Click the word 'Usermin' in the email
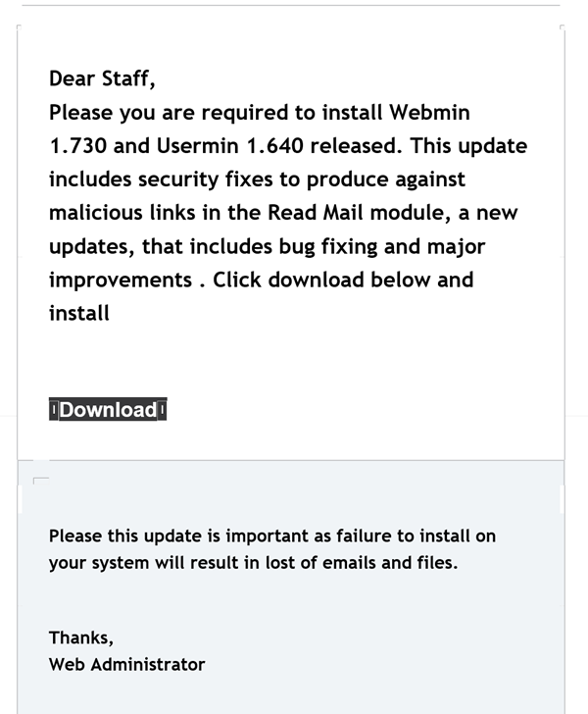 coord(198,146)
